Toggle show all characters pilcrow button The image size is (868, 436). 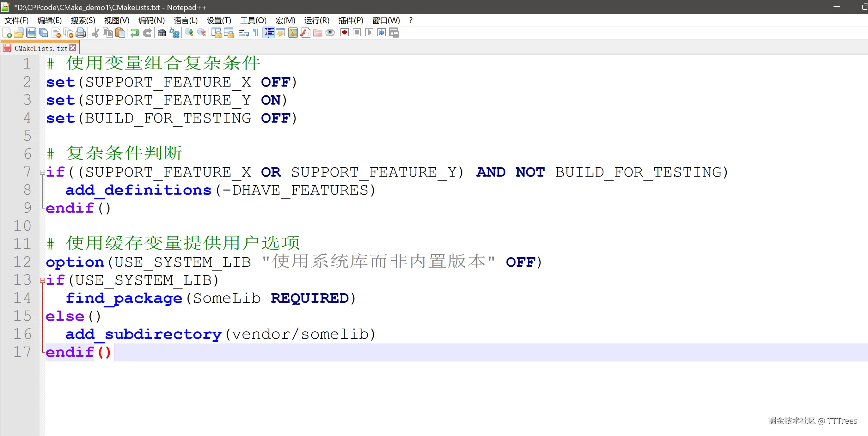tap(256, 33)
